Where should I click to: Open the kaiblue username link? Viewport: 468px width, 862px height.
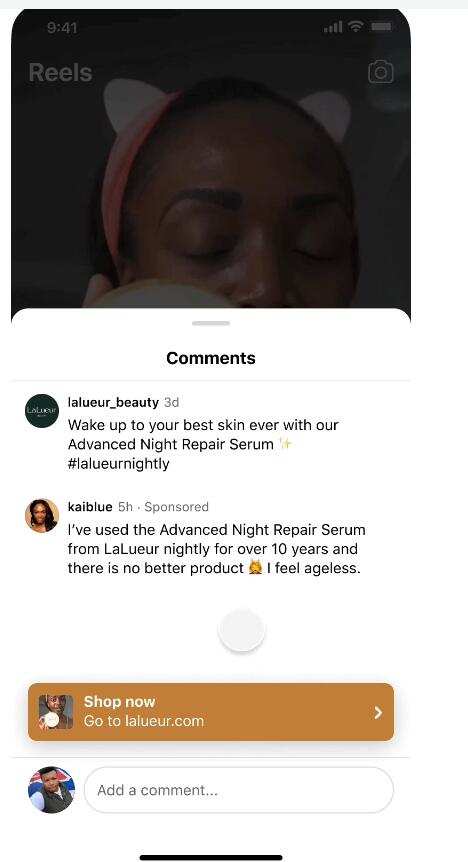pyautogui.click(x=90, y=507)
